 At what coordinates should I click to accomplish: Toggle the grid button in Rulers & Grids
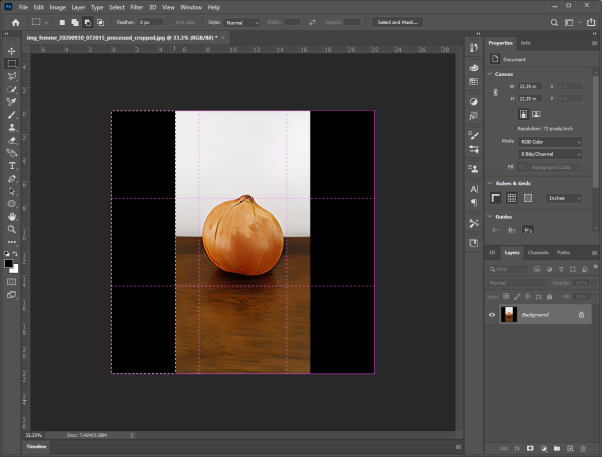512,198
